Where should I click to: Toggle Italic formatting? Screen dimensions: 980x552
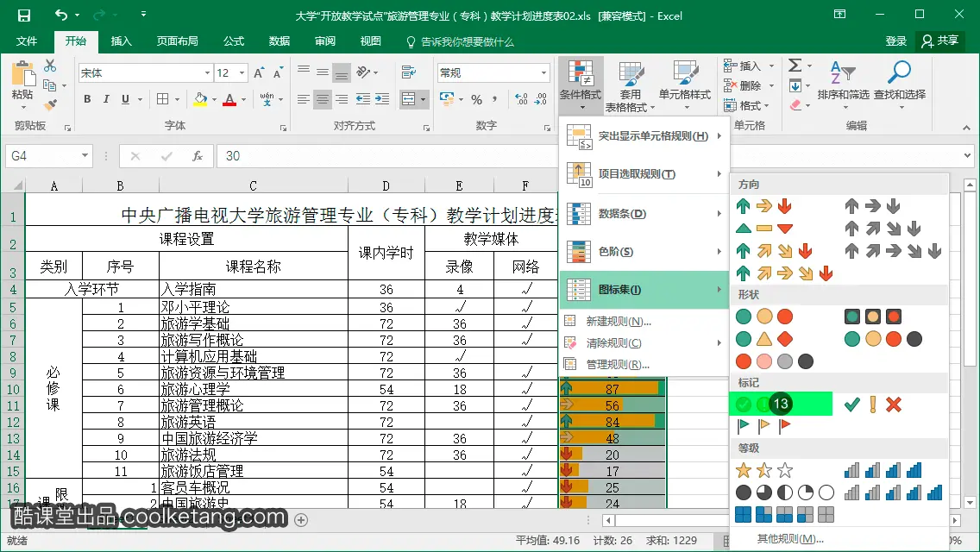[x=106, y=99]
